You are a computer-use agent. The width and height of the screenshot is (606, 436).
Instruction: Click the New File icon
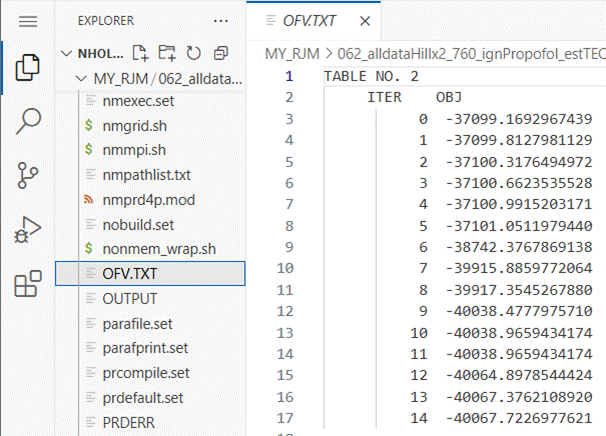pyautogui.click(x=141, y=52)
